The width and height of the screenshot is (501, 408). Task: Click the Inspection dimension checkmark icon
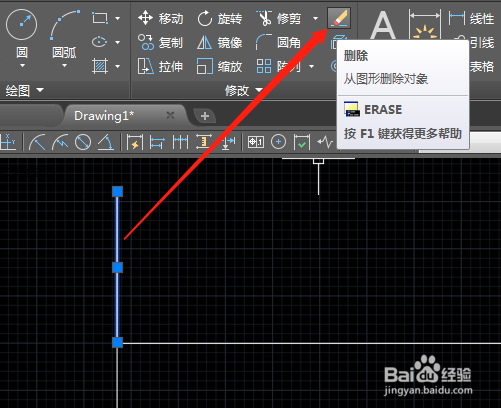[302, 142]
